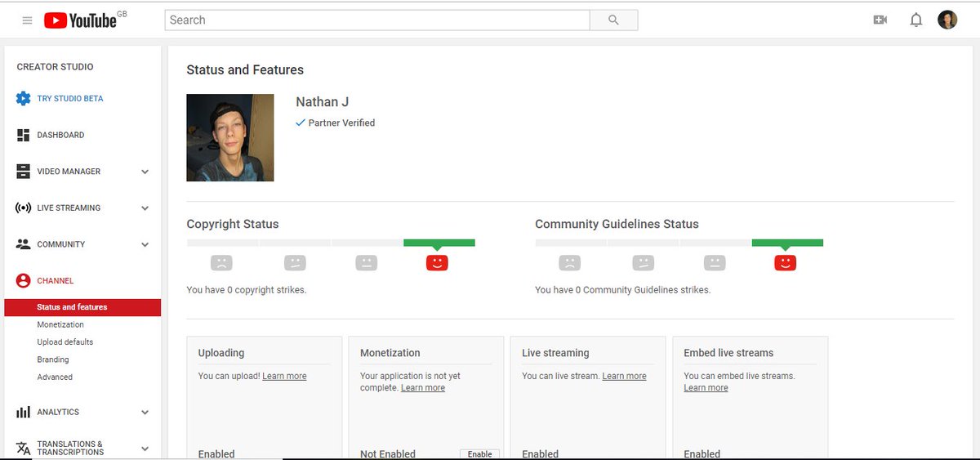980x460 pixels.
Task: Click the 'You have 0 copyright strikes.' text
Action: [247, 289]
